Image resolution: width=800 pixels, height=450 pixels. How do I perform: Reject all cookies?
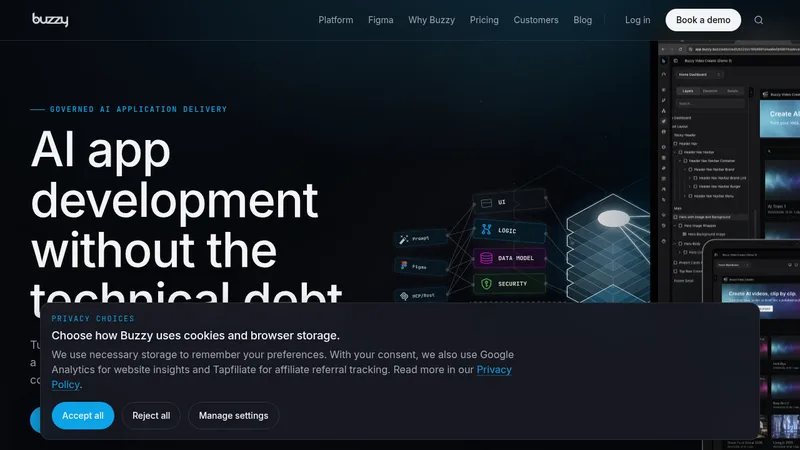[x=151, y=415]
